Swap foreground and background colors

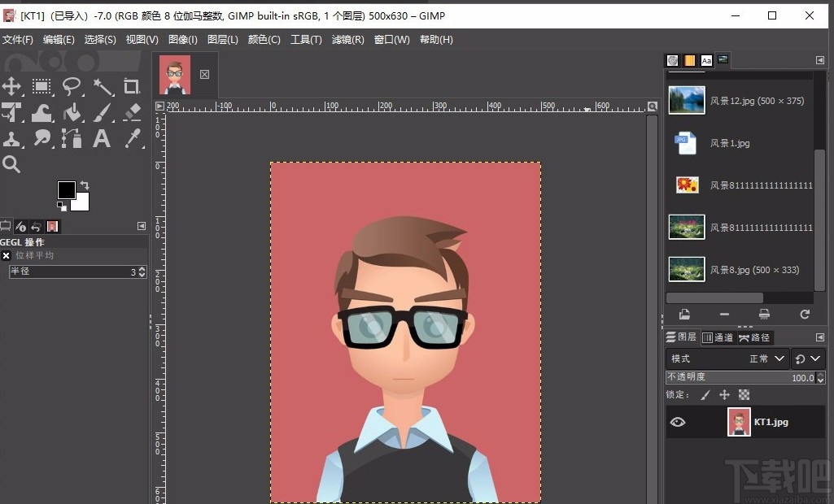coord(84,185)
